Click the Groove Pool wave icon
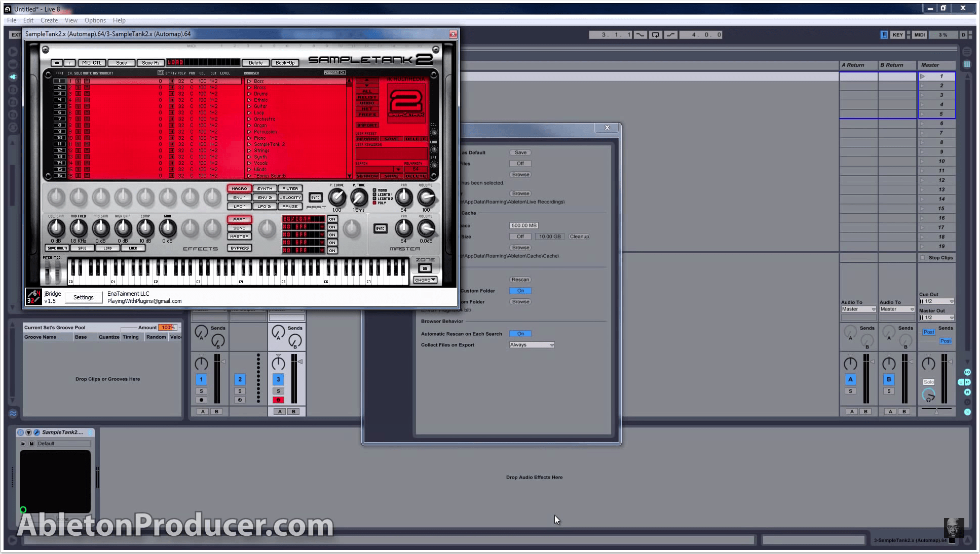Screen dimensions: 980x554 [x=13, y=413]
